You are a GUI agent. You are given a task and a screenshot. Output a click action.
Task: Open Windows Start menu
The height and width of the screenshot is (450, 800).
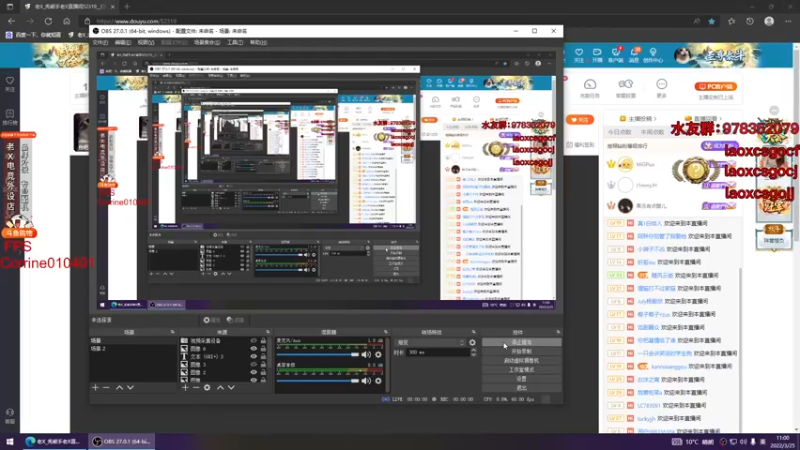pyautogui.click(x=10, y=441)
